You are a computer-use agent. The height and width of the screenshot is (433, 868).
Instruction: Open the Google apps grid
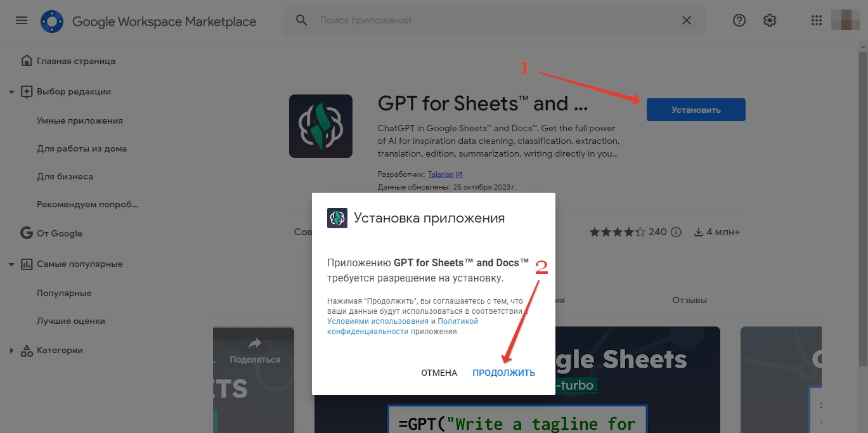pyautogui.click(x=817, y=20)
